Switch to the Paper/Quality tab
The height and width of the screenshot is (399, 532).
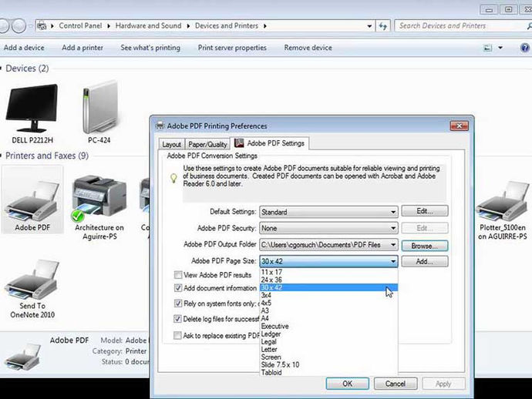[x=207, y=144]
